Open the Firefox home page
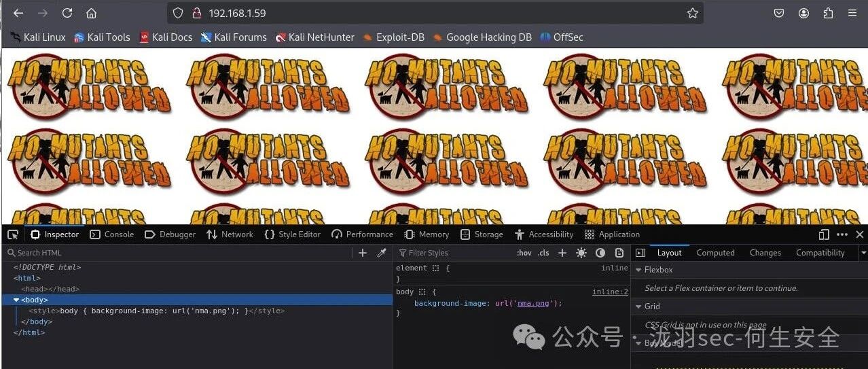 pos(91,13)
